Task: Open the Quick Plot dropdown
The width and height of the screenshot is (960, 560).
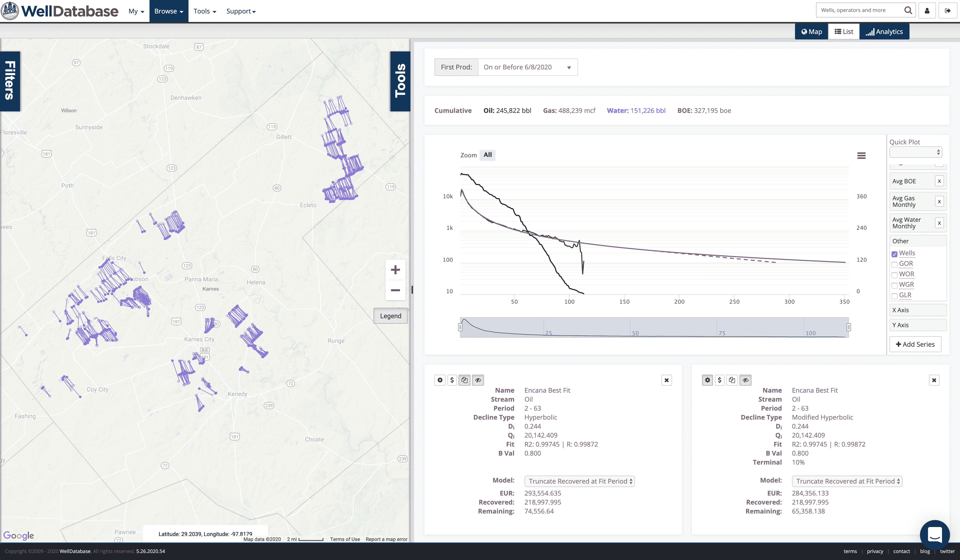Action: (x=915, y=152)
